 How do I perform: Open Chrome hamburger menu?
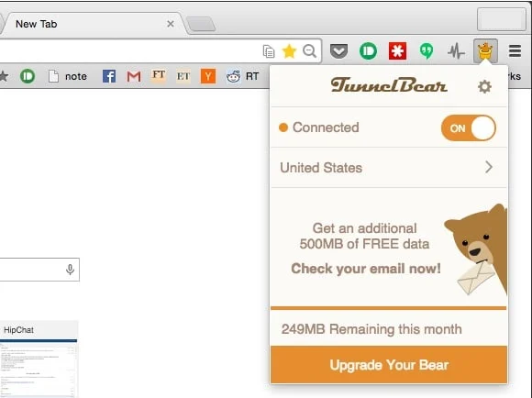[515, 51]
